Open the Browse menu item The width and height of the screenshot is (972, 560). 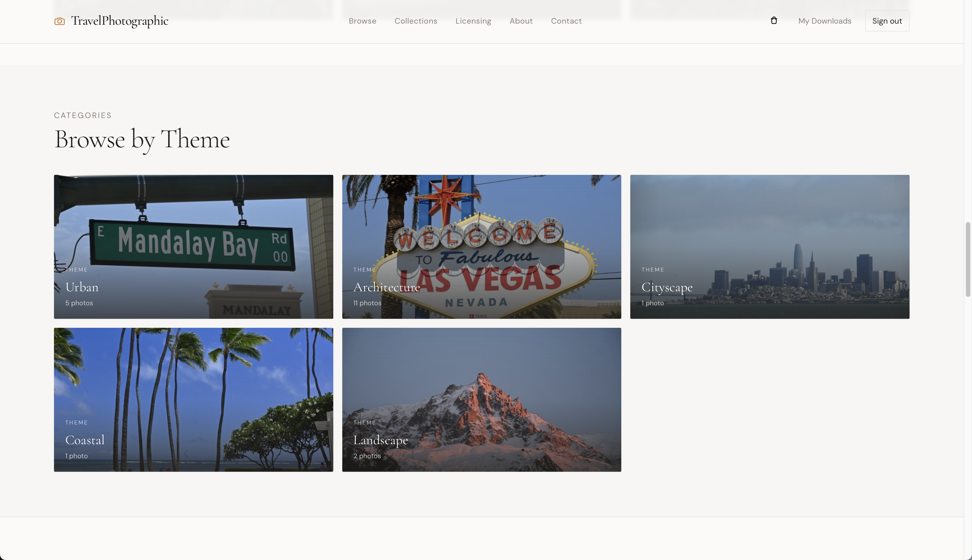tap(362, 21)
